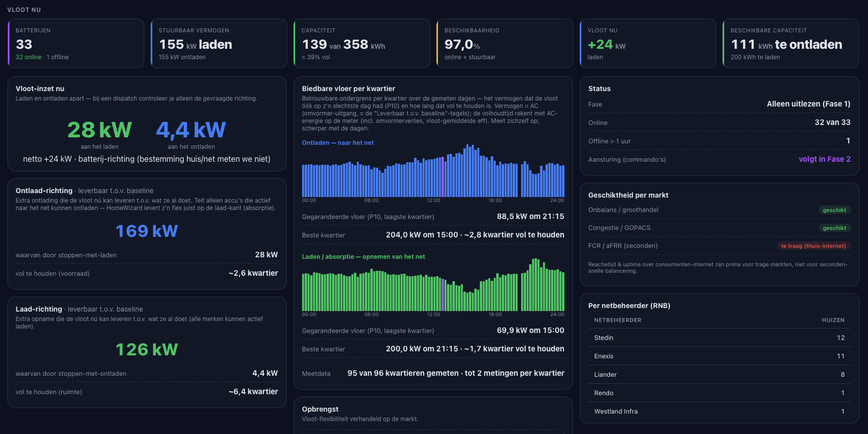Click the 32 online status text

28,57
